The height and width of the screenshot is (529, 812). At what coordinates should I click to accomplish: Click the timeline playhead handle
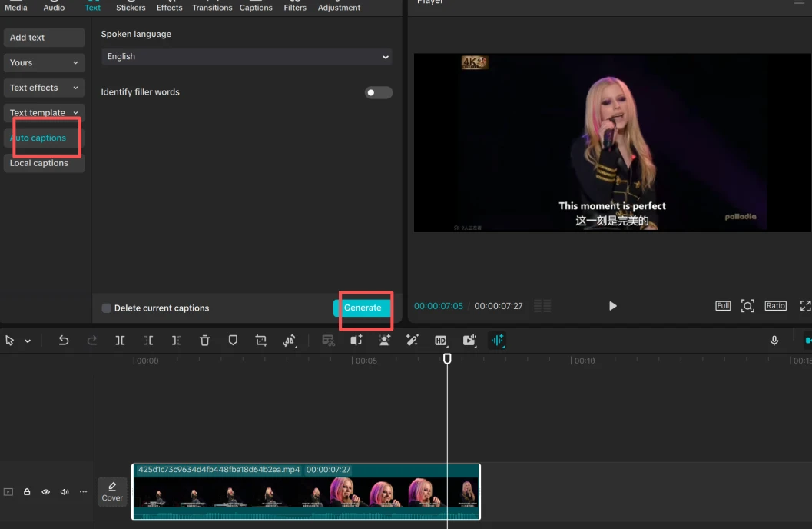(x=447, y=358)
